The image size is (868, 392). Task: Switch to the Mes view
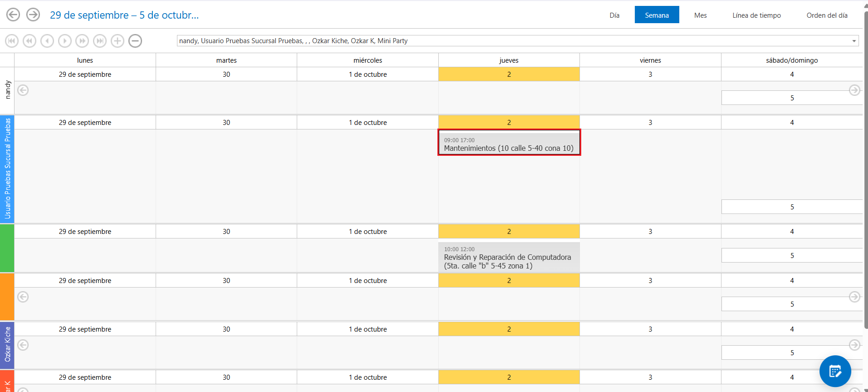(700, 15)
